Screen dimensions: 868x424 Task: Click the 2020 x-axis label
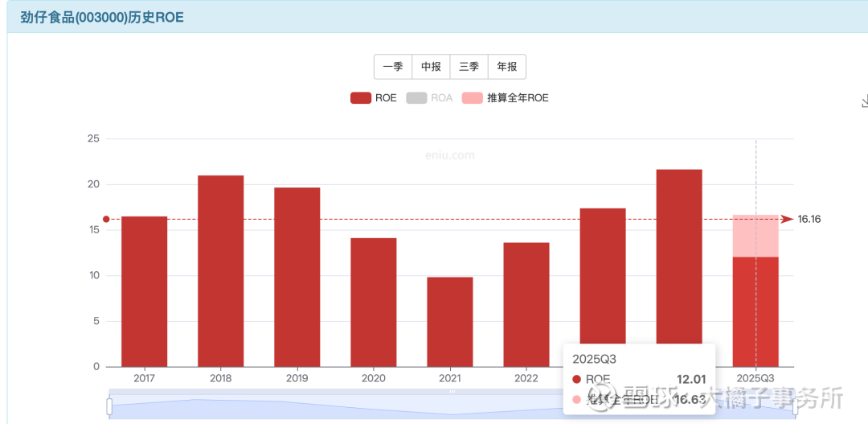(374, 379)
